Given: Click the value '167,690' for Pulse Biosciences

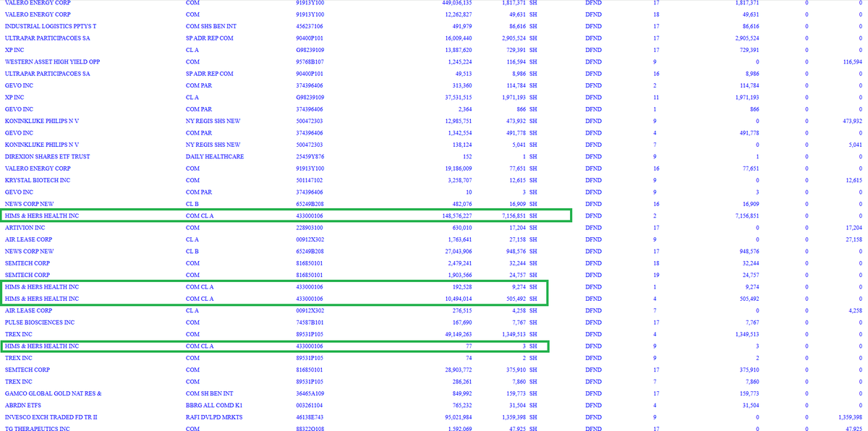Looking at the screenshot, I should 461,322.
